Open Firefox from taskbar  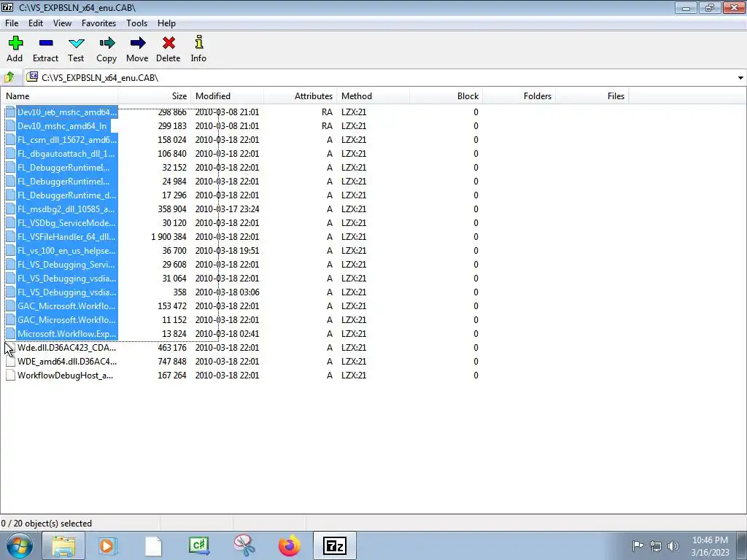click(289, 545)
